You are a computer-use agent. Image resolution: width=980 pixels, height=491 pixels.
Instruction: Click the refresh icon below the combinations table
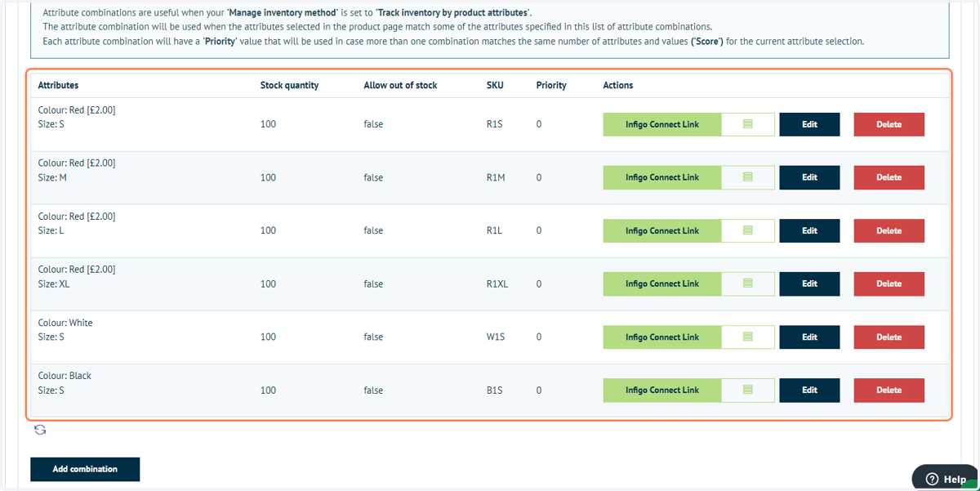coord(39,430)
